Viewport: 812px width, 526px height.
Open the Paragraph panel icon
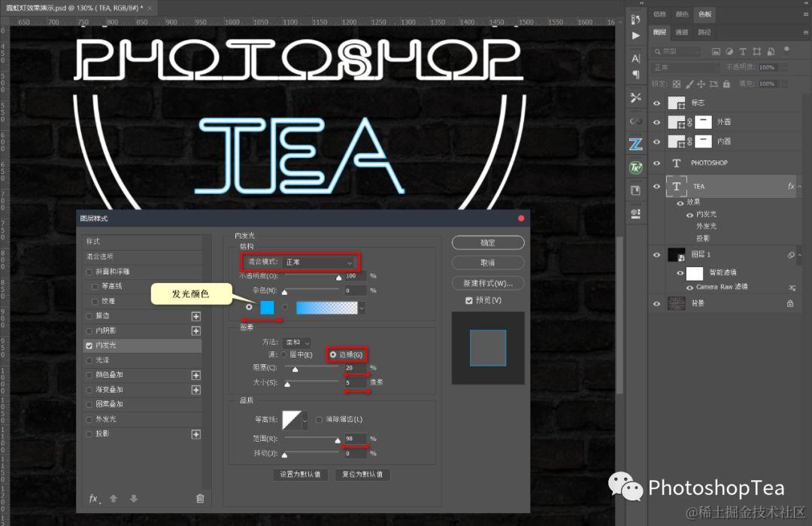tap(636, 74)
